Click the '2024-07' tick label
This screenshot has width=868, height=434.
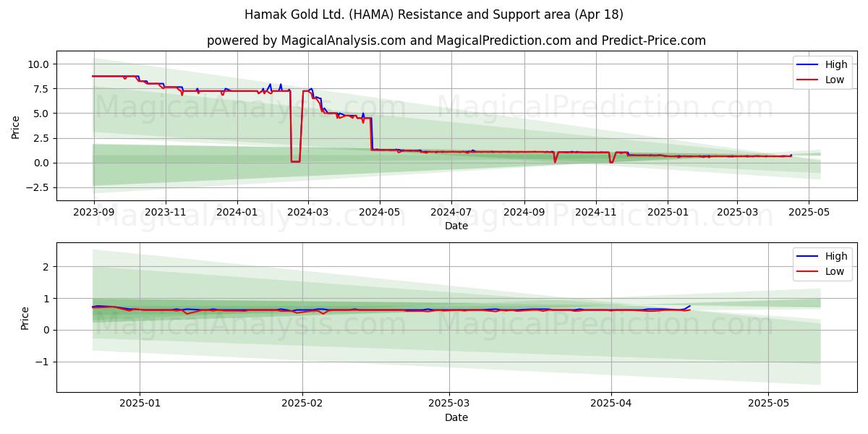(451, 211)
